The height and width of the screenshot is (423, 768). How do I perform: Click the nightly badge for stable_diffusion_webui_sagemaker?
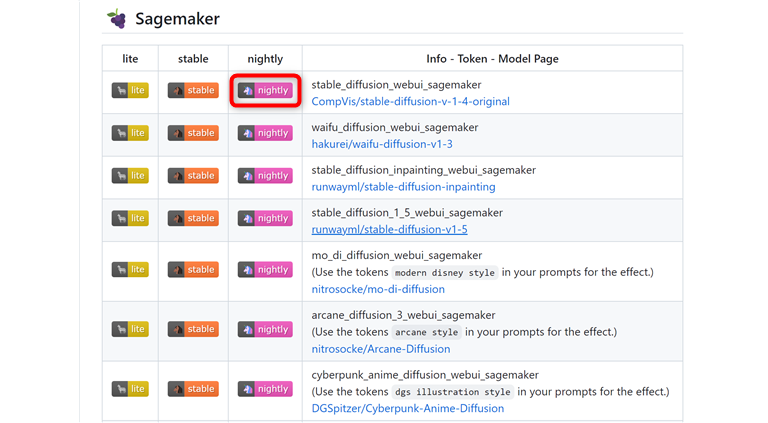265,90
